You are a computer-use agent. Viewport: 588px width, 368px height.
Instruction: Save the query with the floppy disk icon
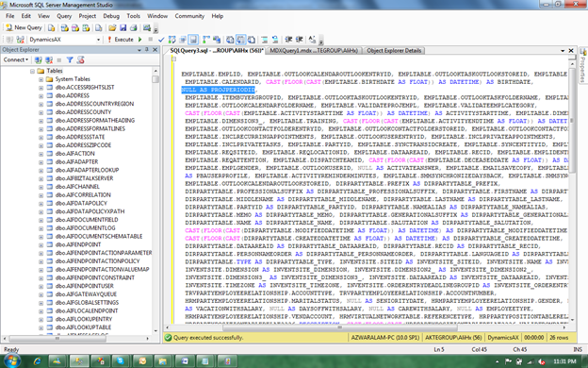click(122, 27)
